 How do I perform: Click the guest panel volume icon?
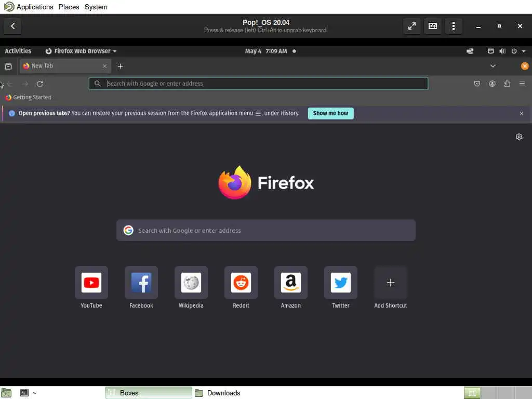click(502, 51)
